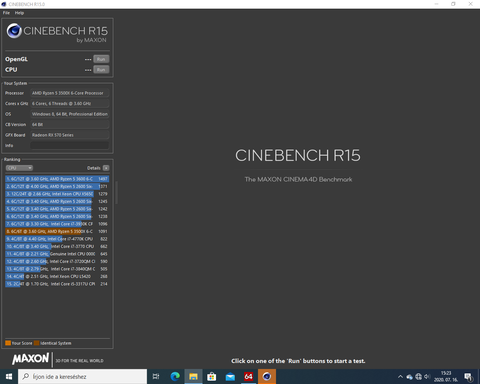
Task: Select rank 10 Core i7-3770 entry
Action: tap(57, 246)
